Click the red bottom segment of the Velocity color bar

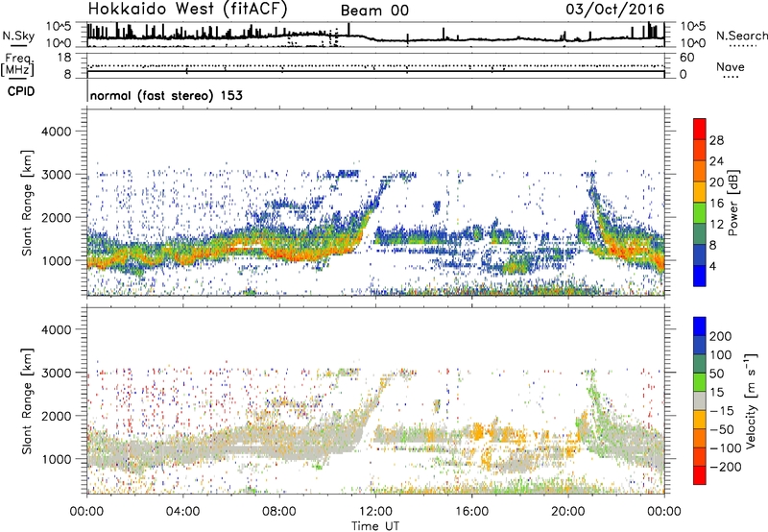pyautogui.click(x=700, y=475)
